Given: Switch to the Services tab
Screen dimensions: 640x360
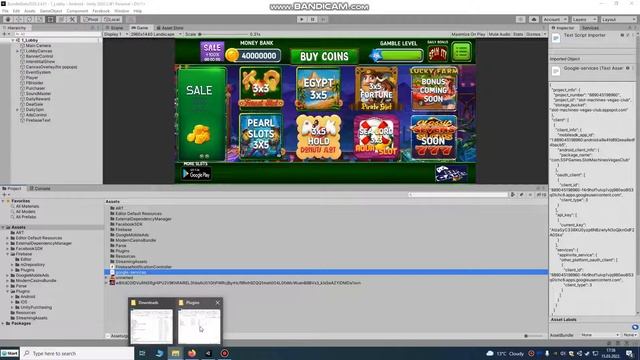Looking at the screenshot, I should [590, 28].
